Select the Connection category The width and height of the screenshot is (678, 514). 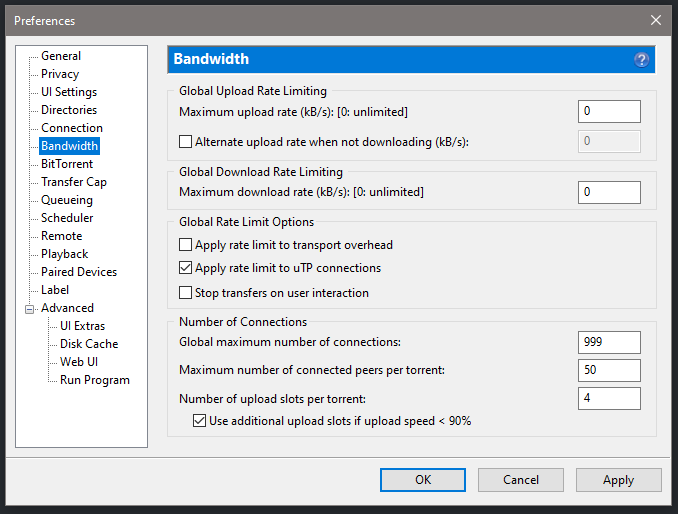72,128
